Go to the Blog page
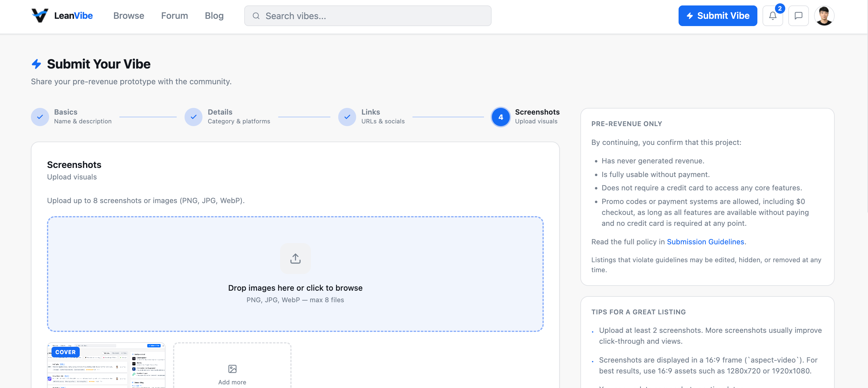Screen dimensions: 868x388 [x=214, y=16]
